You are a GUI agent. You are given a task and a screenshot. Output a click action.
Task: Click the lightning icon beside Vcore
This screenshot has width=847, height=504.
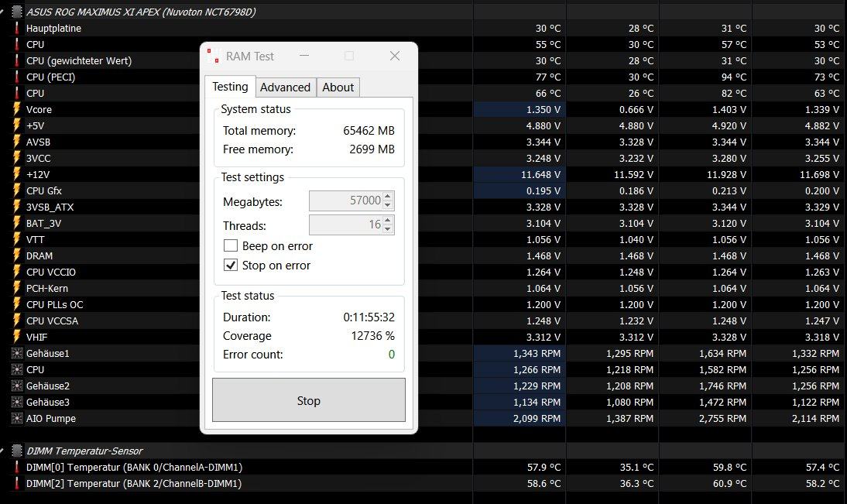[17, 109]
